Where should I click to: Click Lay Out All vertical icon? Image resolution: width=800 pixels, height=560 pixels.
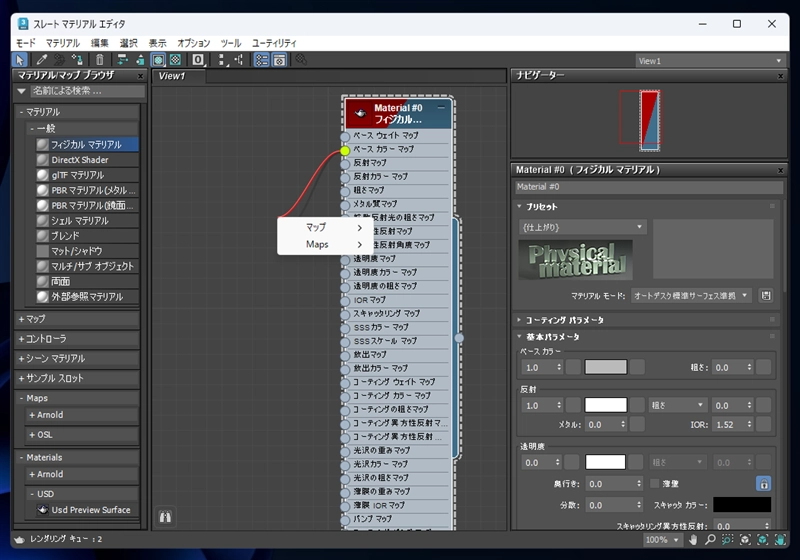click(x=221, y=60)
